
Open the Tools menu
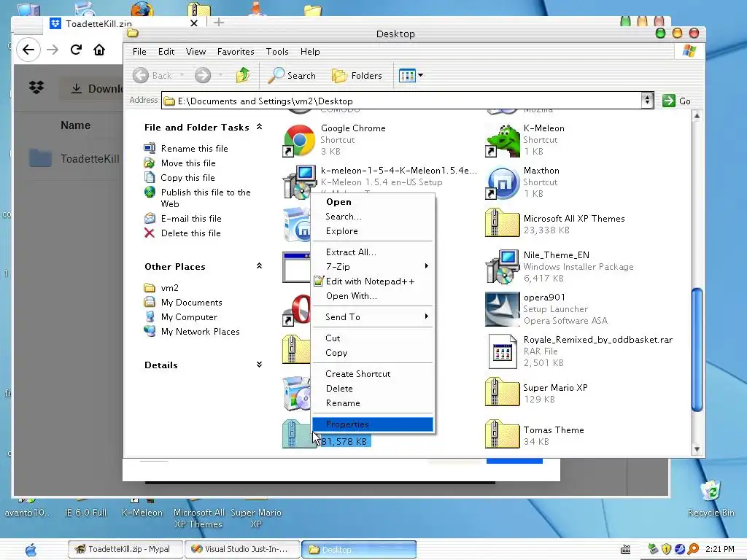coord(276,52)
